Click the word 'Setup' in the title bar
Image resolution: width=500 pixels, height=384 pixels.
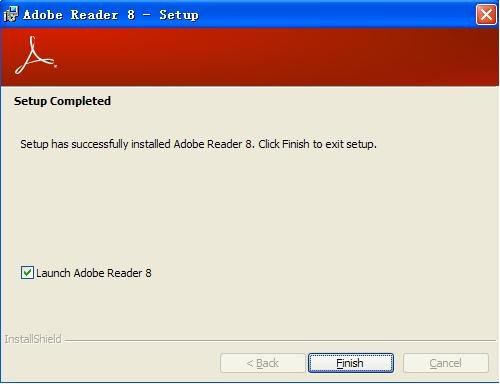tap(179, 15)
